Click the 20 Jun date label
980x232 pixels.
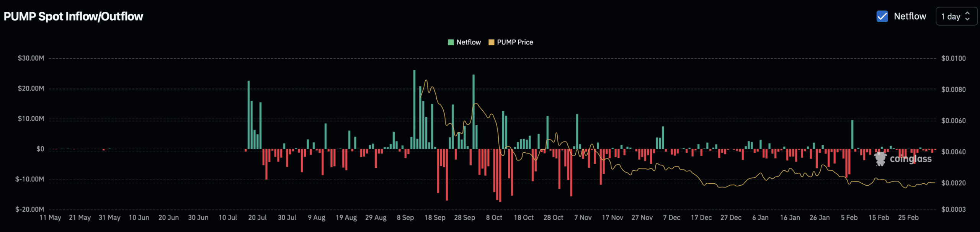tap(168, 217)
